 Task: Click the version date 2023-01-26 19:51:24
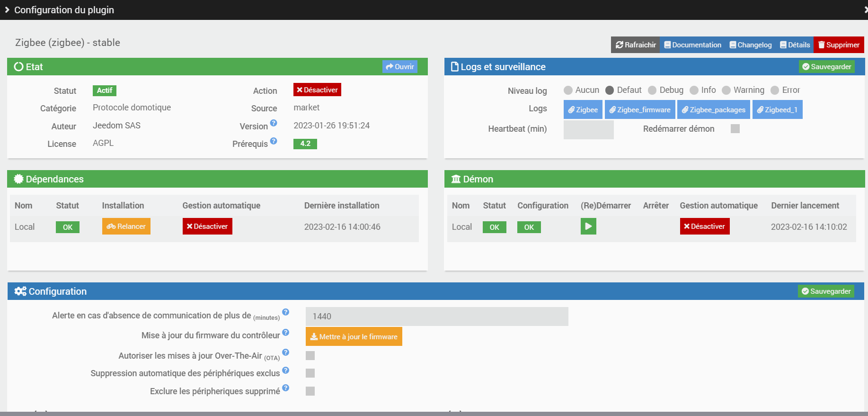tap(332, 126)
